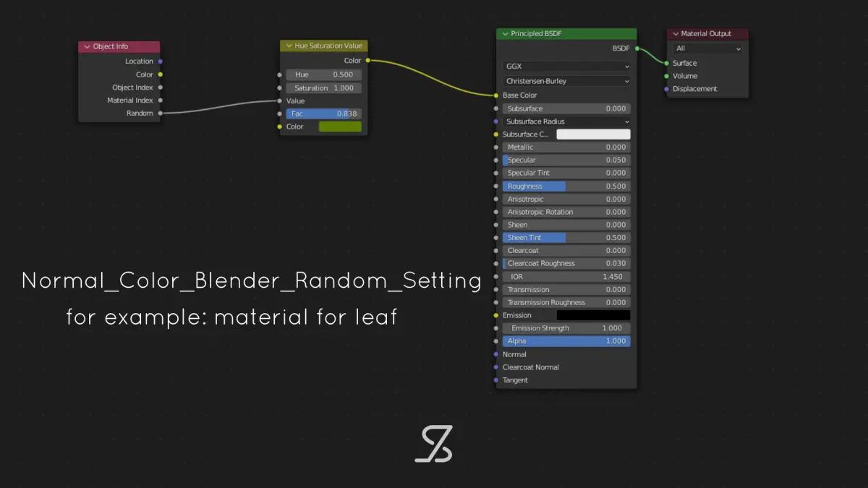Click the Emission input socket
The height and width of the screenshot is (488, 868).
coord(495,315)
